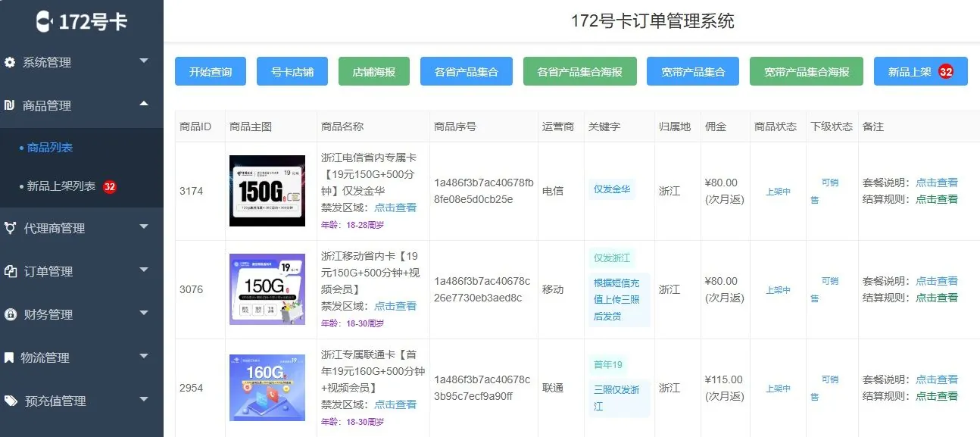This screenshot has height=437, width=980.
Task: Expand the 代理商管理 menu arrow
Action: point(144,226)
